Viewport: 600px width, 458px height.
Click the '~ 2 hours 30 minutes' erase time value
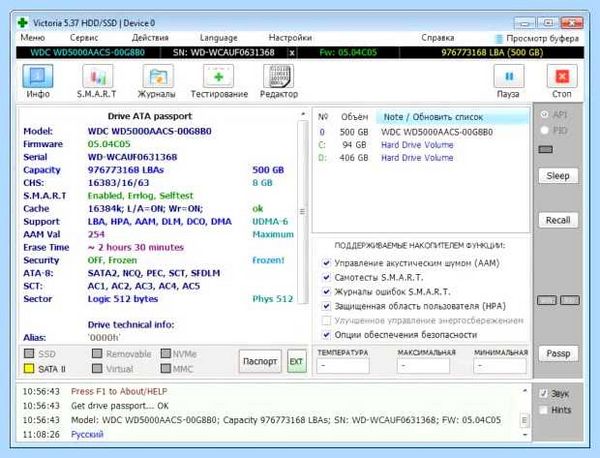click(x=136, y=248)
